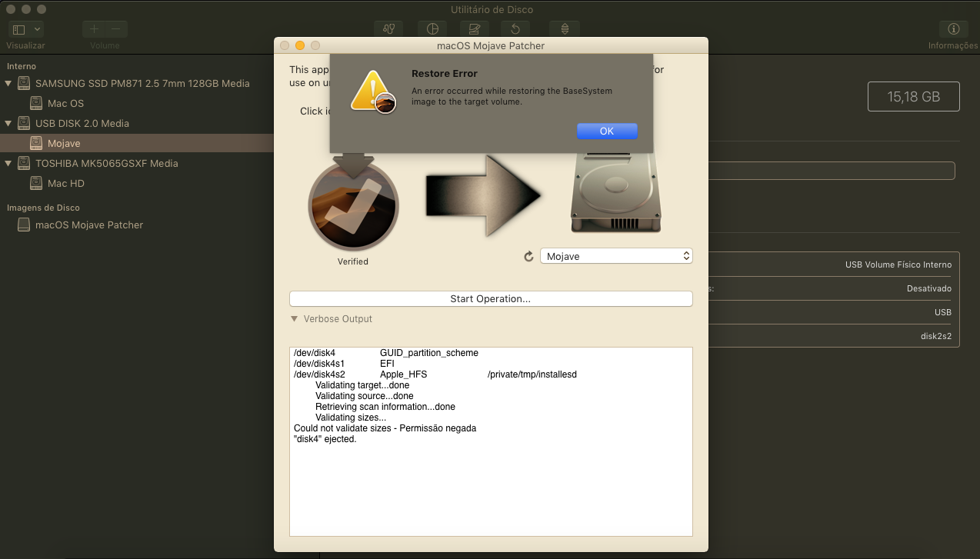The height and width of the screenshot is (559, 980).
Task: Click the drive icon beside USB DISK 2.0 Media
Action: tap(24, 123)
